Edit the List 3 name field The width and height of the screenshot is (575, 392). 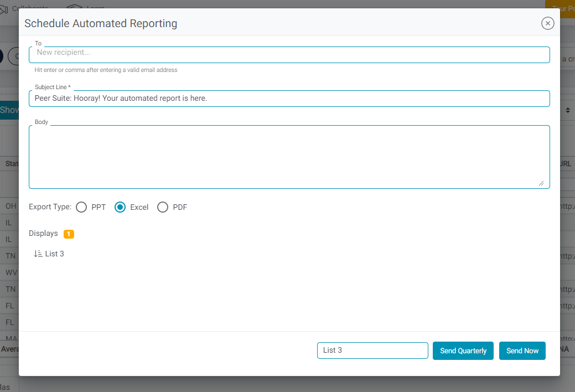coord(372,350)
